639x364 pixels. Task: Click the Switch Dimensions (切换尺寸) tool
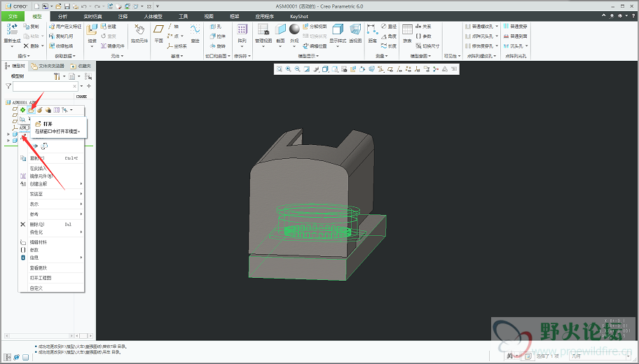(x=427, y=46)
